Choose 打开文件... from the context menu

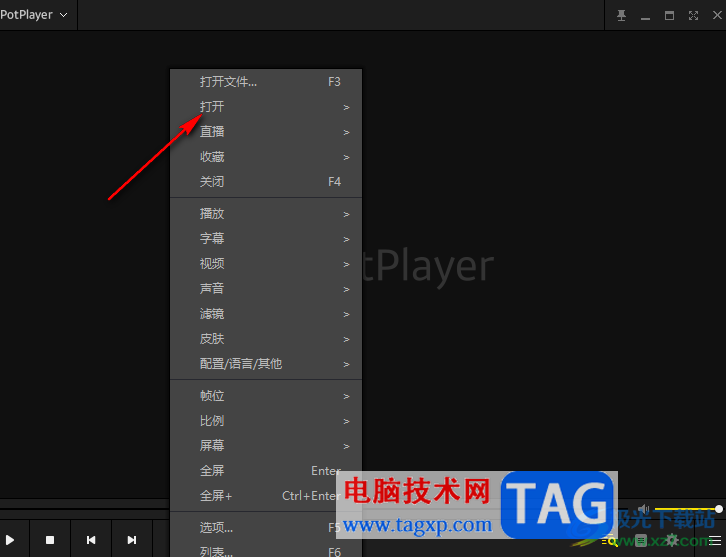pos(266,82)
